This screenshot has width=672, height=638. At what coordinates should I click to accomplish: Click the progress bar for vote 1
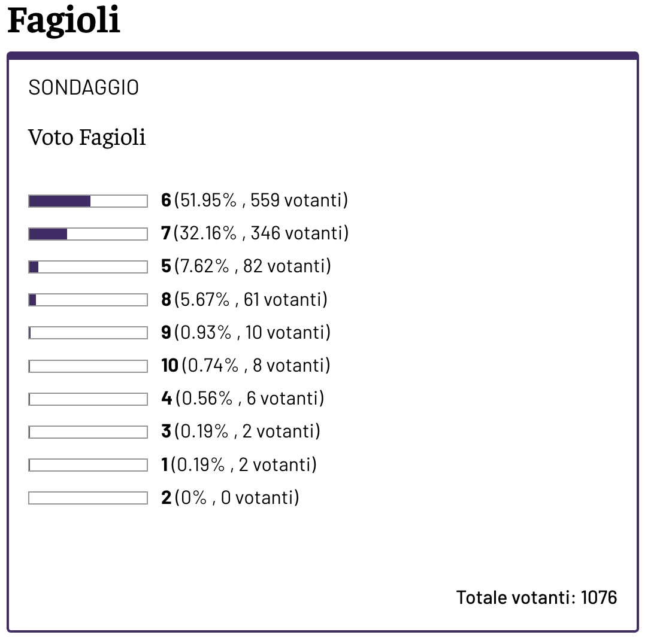(88, 465)
